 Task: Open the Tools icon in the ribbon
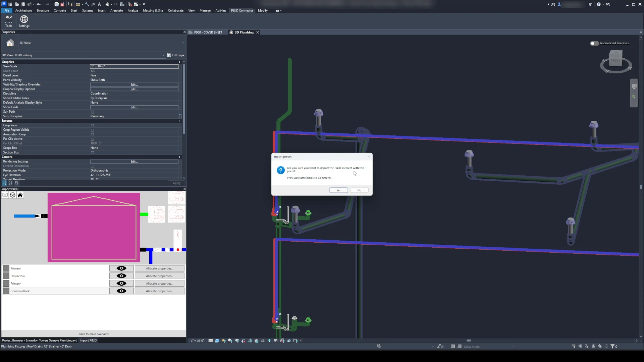9,21
